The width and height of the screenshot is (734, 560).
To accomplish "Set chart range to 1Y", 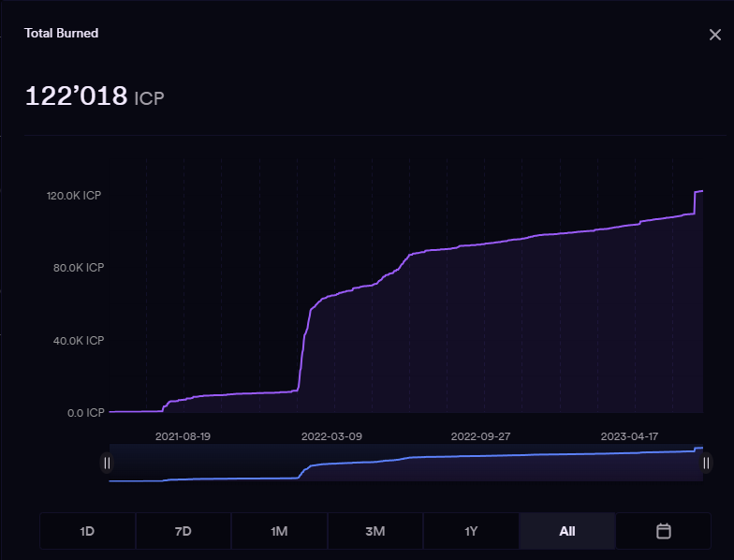I will click(x=471, y=531).
